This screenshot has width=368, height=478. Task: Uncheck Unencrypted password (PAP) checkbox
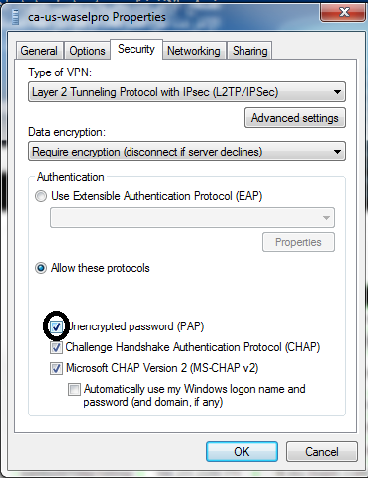(x=56, y=326)
